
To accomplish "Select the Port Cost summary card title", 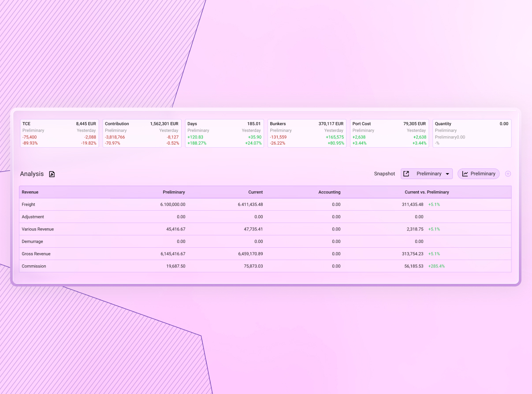I will click(x=361, y=124).
